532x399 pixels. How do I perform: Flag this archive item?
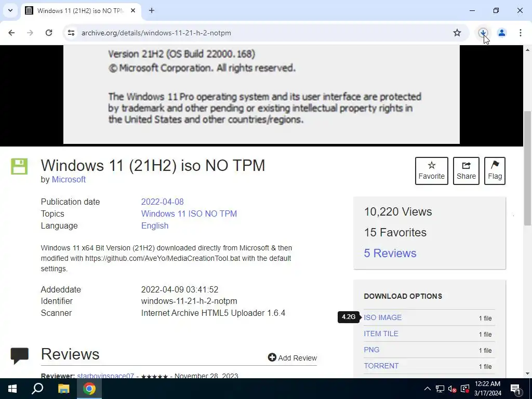(495, 170)
